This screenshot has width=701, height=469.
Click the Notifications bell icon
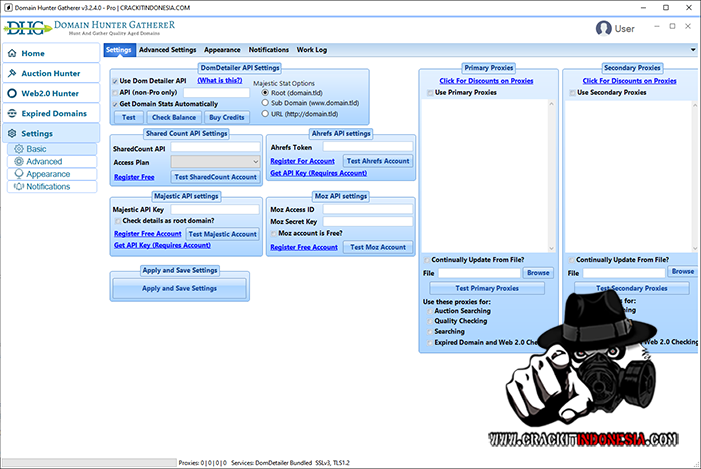point(19,186)
